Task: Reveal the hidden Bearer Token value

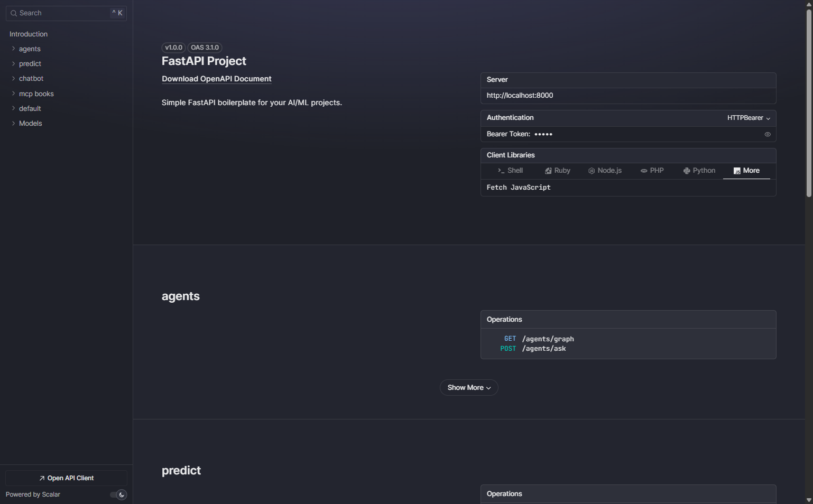Action: (768, 134)
